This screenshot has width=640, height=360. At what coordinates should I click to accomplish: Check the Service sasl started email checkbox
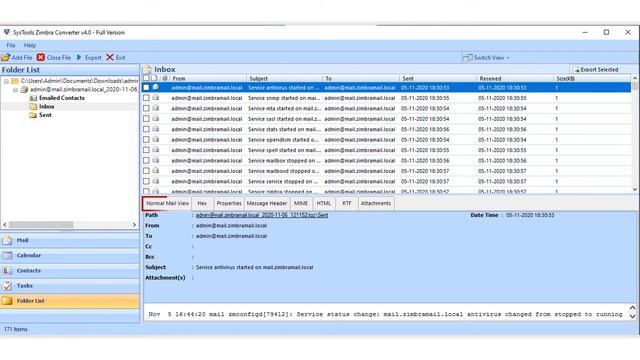146,119
